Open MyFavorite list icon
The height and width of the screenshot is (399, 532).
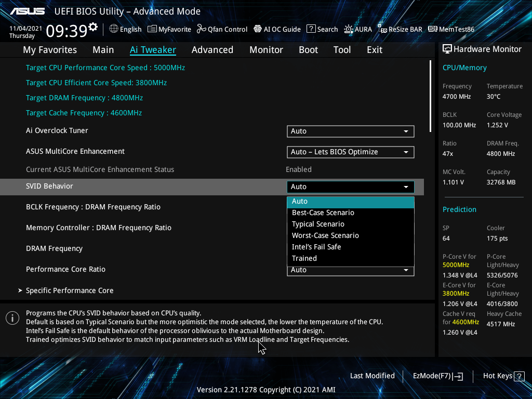point(152,29)
